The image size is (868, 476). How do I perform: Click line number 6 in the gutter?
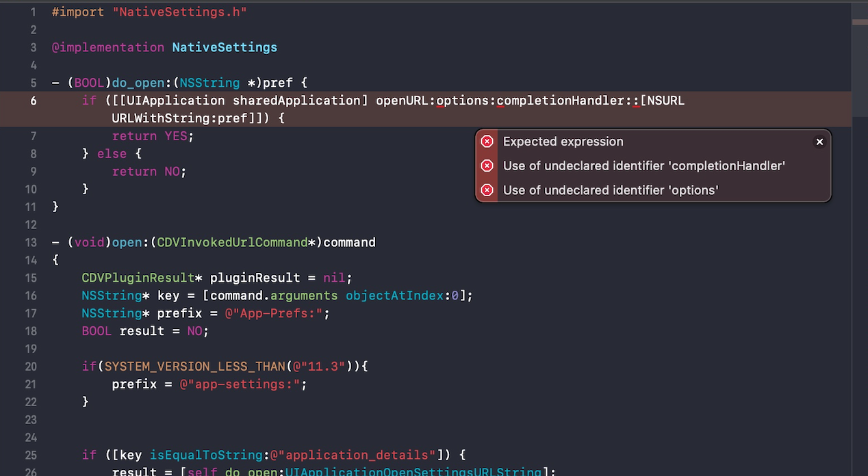click(34, 101)
